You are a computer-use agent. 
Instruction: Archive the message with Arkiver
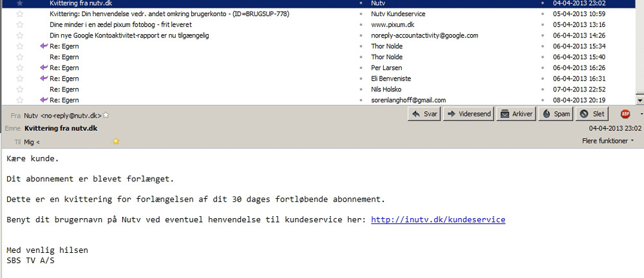coord(516,114)
